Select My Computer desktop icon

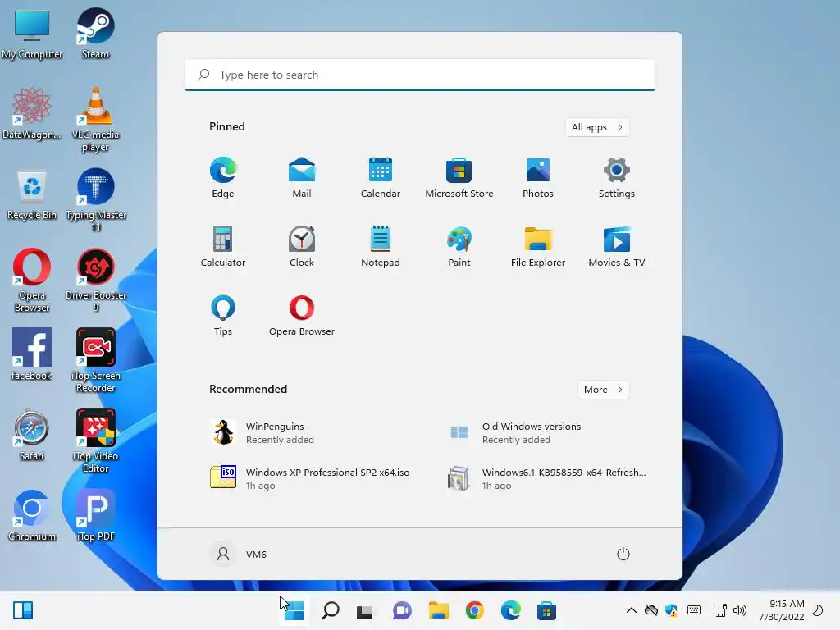click(x=32, y=34)
